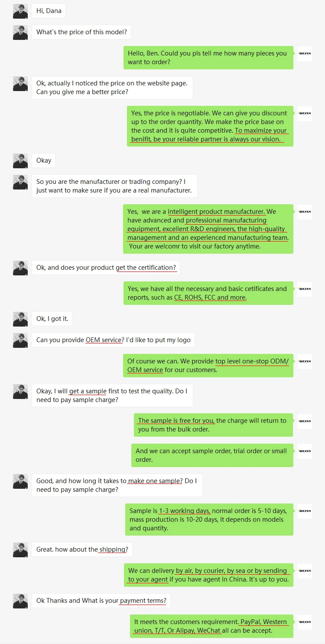Click the seller logo beside the payment methods reply
The height and width of the screenshot is (644, 325).
[305, 622]
